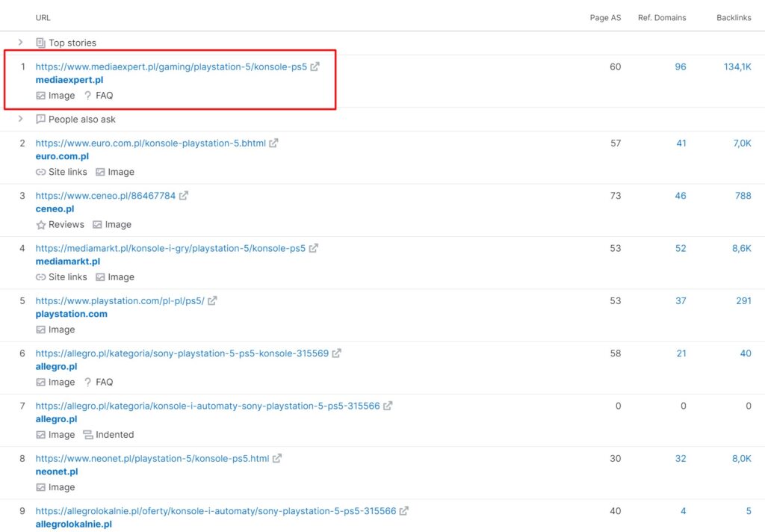Click the Image icon in mediaexpert.pl row
Image resolution: width=765 pixels, height=532 pixels.
[x=40, y=96]
